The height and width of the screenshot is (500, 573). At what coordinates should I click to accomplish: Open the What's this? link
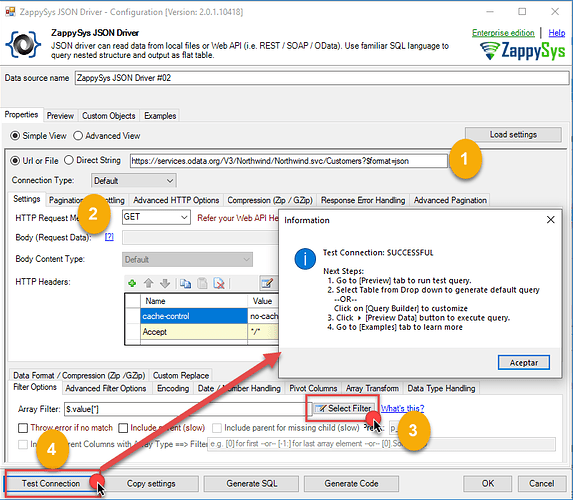click(x=402, y=408)
